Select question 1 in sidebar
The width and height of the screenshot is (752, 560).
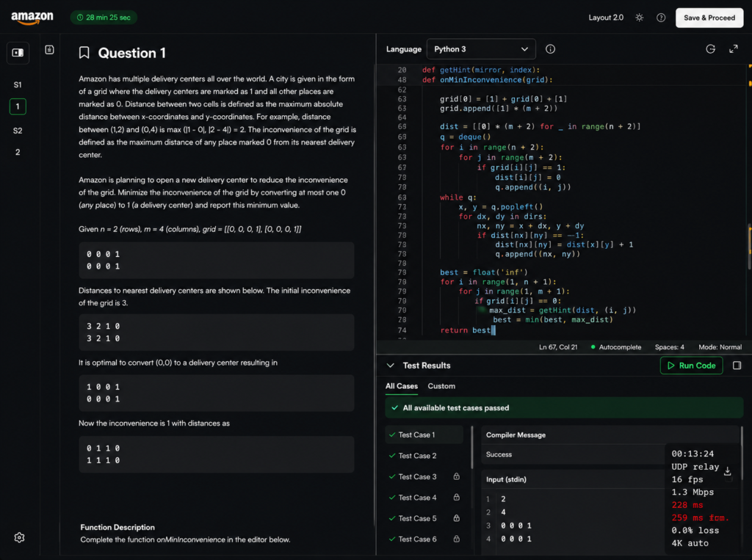(x=18, y=106)
